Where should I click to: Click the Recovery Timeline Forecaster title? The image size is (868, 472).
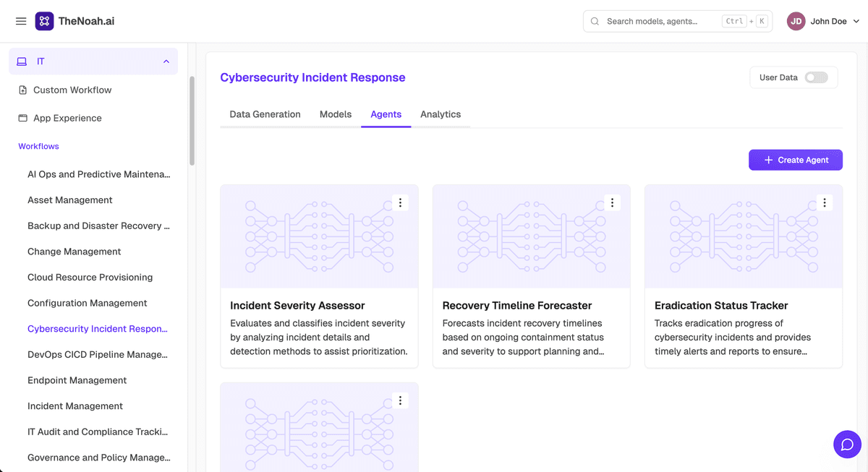tap(517, 306)
